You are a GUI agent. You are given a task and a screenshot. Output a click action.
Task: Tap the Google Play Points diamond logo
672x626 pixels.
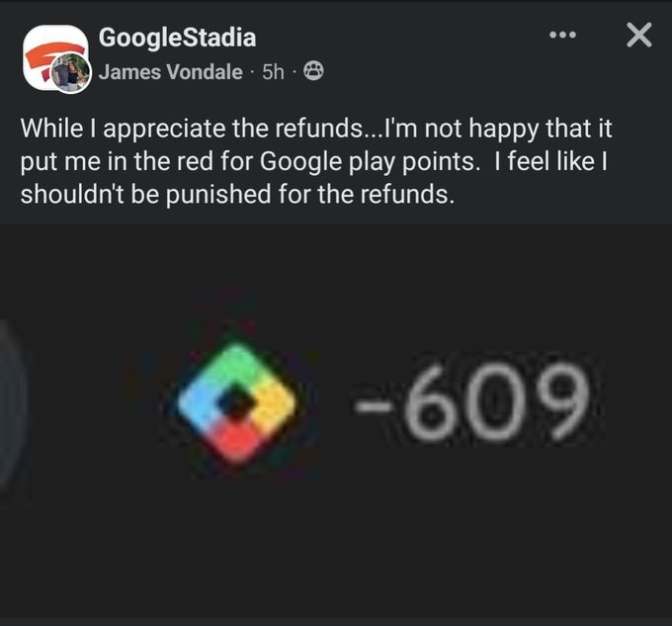236,403
